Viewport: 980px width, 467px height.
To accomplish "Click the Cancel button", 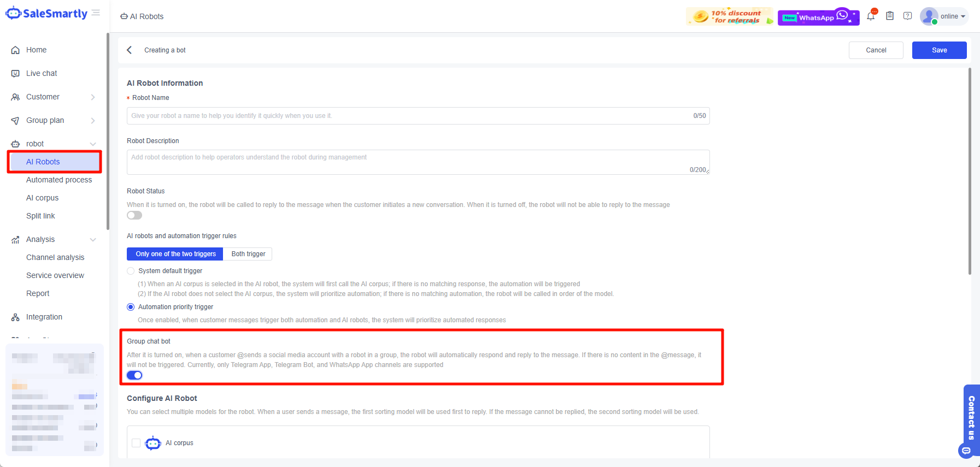I will pyautogui.click(x=876, y=50).
